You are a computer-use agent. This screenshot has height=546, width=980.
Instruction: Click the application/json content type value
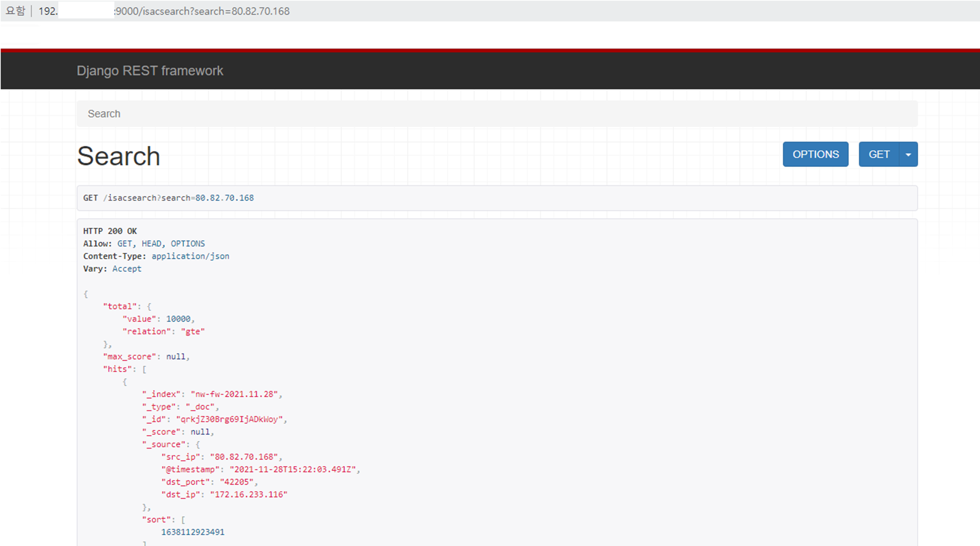pos(190,256)
